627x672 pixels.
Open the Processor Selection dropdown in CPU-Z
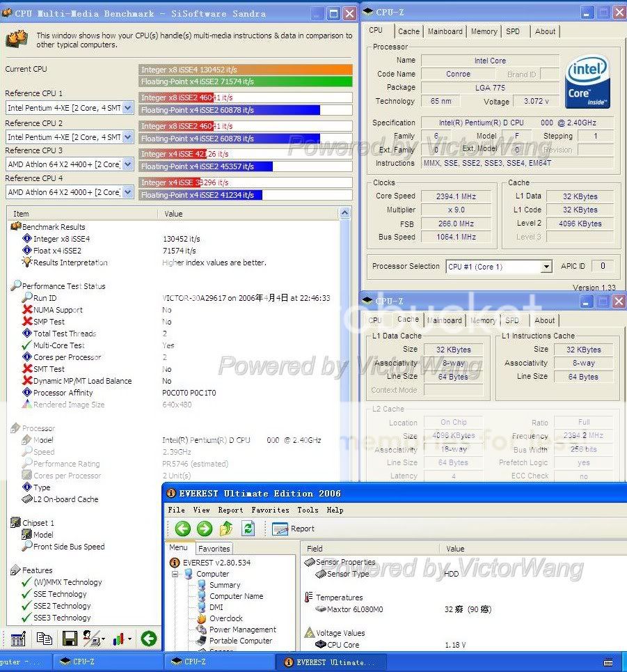click(546, 267)
